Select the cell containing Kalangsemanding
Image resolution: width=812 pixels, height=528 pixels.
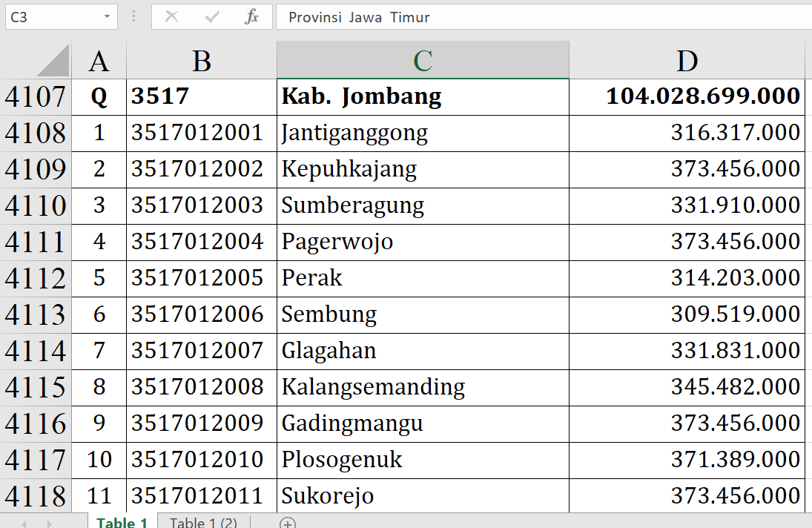tap(423, 387)
